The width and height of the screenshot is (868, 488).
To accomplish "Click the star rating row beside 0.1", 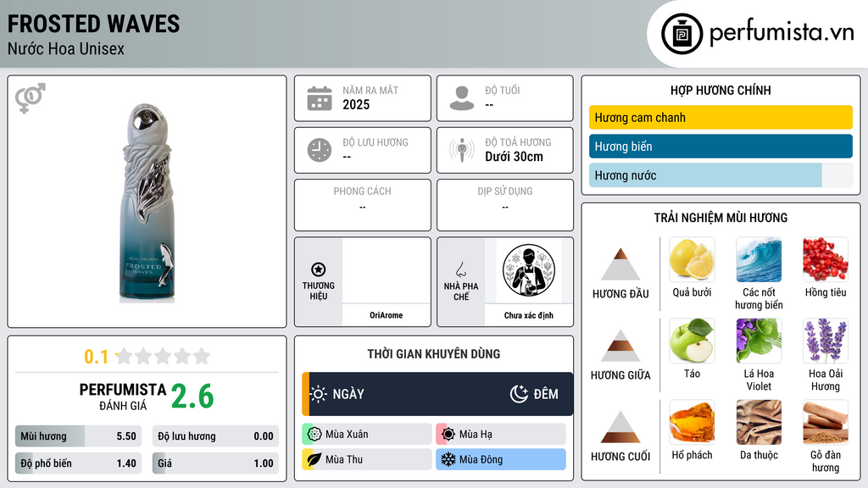I will (x=163, y=356).
